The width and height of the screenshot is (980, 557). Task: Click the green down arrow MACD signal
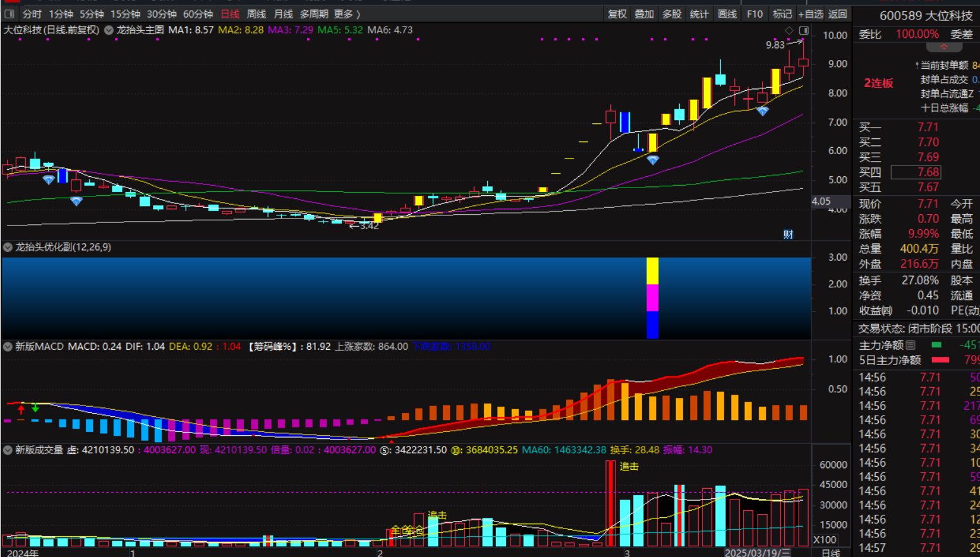click(x=35, y=408)
